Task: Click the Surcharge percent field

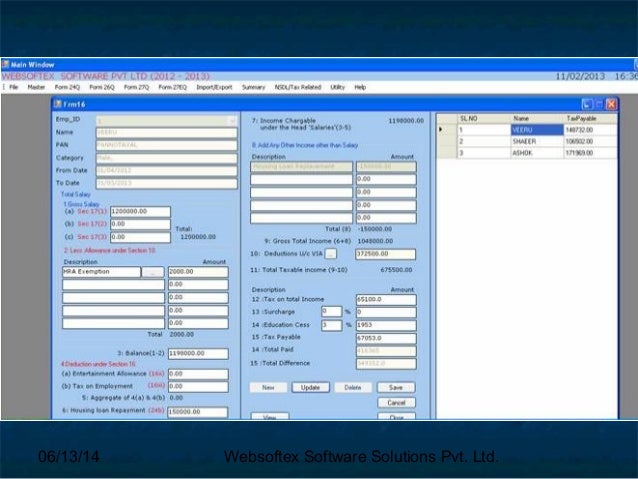Action: tap(332, 312)
